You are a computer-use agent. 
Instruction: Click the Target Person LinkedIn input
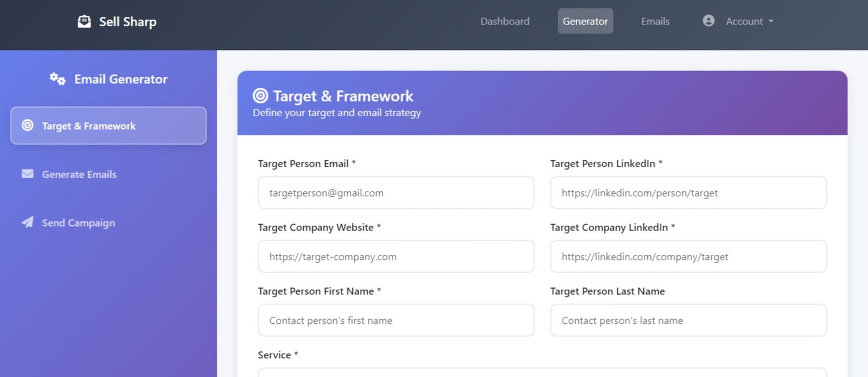click(688, 193)
